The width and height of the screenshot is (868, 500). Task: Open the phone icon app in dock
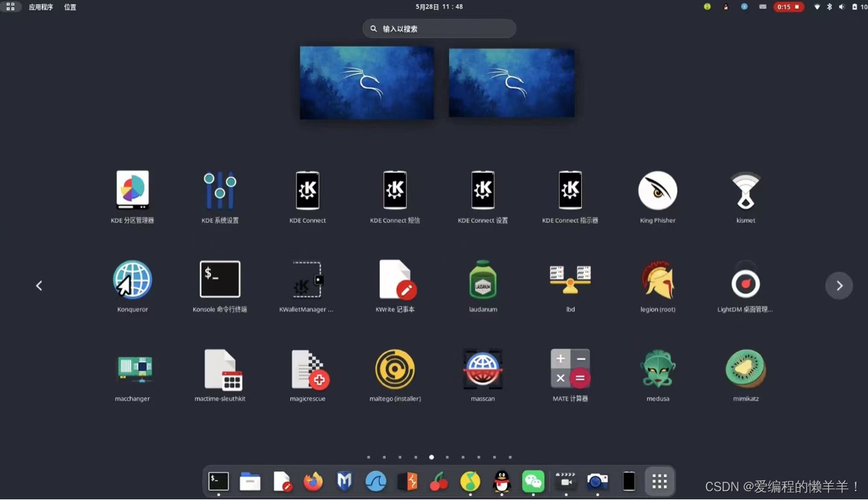(x=629, y=481)
